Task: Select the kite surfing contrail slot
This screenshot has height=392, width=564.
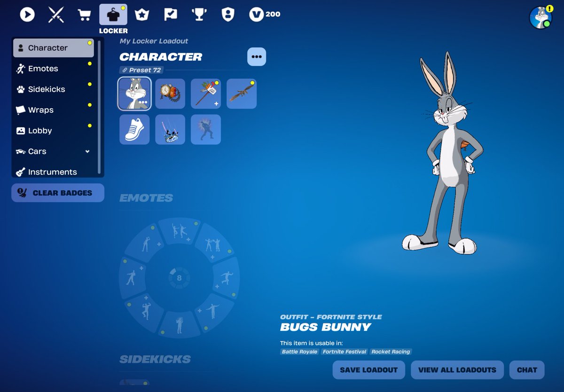Action: click(170, 129)
